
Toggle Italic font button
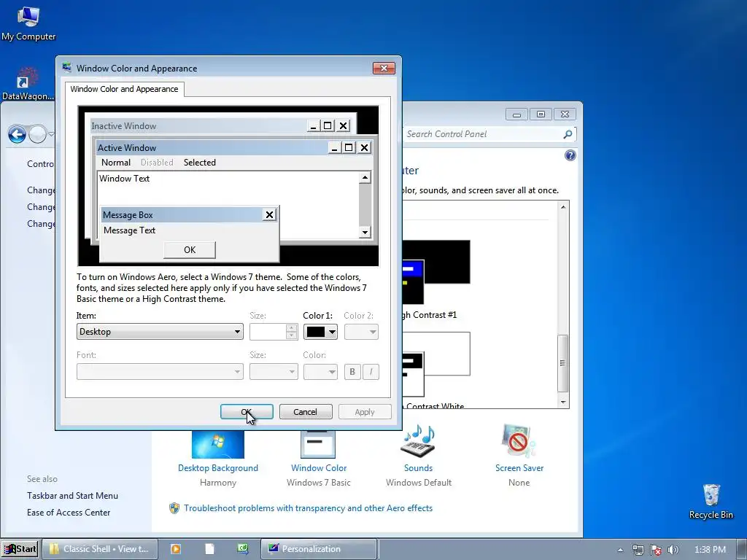coord(371,371)
